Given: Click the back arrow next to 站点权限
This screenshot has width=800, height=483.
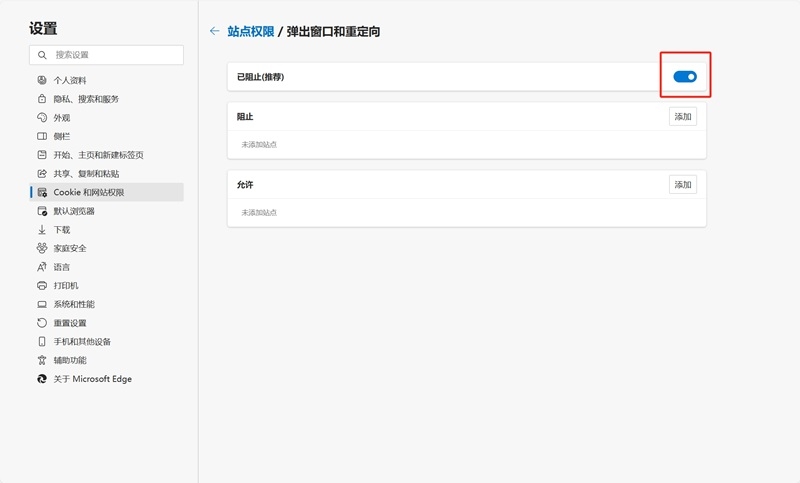Looking at the screenshot, I should tap(214, 31).
